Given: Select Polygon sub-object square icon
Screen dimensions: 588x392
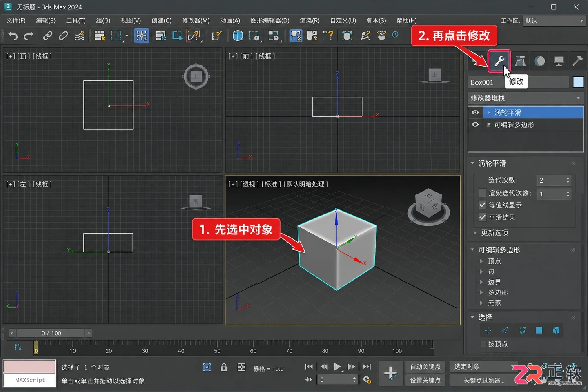Looking at the screenshot, I should [x=539, y=330].
